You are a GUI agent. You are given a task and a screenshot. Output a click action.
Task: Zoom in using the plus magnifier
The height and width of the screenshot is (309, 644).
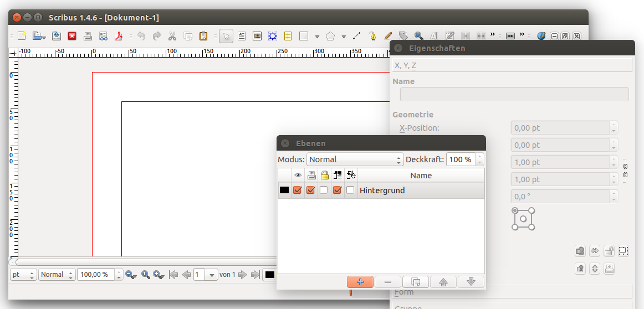click(159, 275)
